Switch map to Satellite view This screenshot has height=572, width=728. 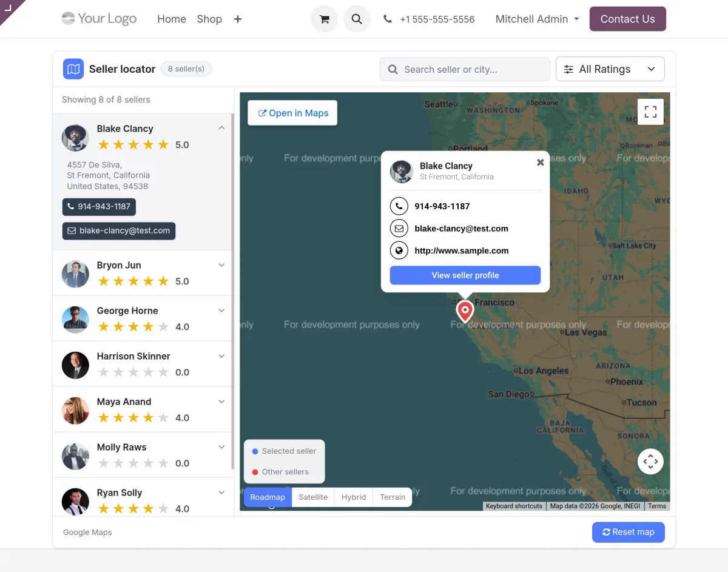coord(313,497)
